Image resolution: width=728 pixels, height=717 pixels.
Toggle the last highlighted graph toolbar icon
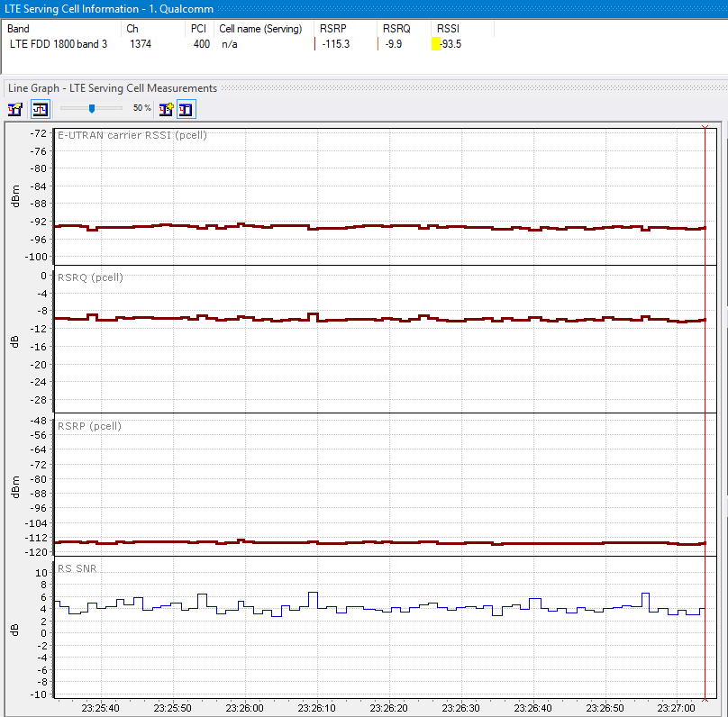[186, 109]
